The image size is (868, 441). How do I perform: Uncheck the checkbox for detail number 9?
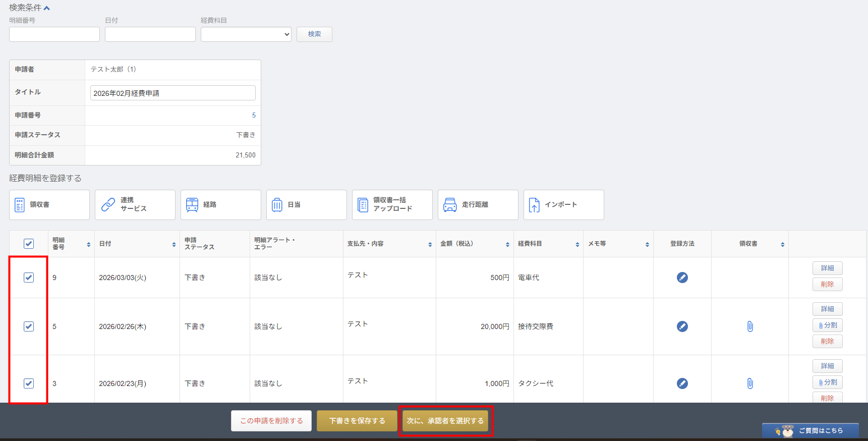tap(29, 278)
